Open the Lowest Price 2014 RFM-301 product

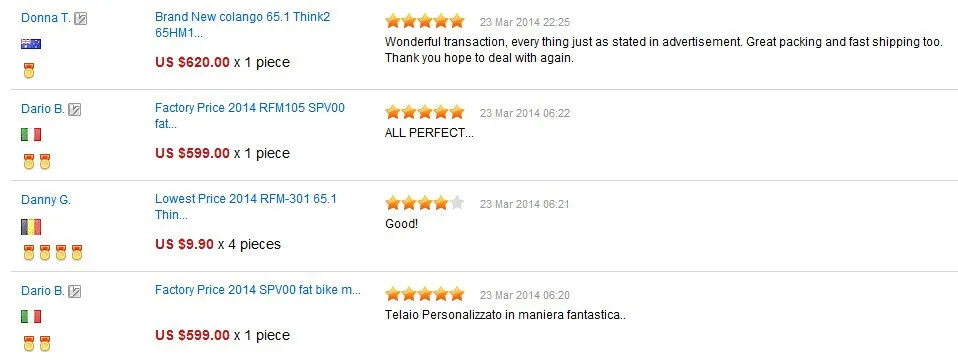[x=246, y=207]
